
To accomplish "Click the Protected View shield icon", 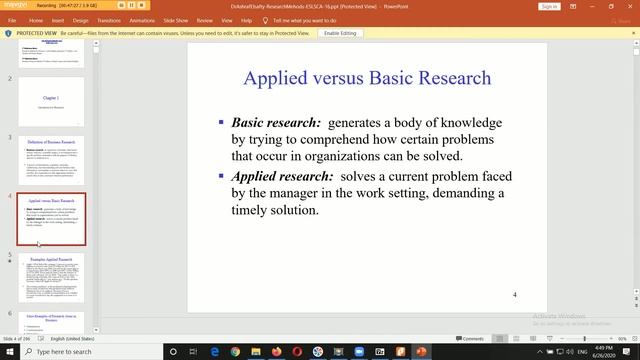I will [x=8, y=33].
